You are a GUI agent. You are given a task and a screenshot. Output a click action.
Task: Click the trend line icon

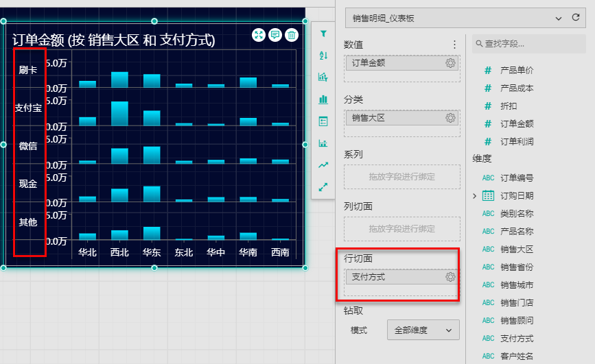323,165
